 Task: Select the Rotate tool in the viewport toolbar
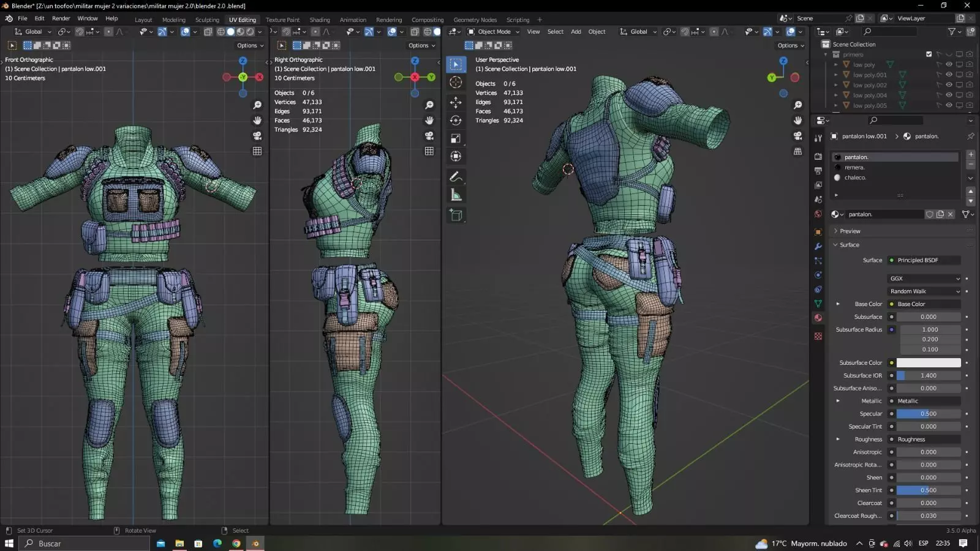click(x=456, y=121)
